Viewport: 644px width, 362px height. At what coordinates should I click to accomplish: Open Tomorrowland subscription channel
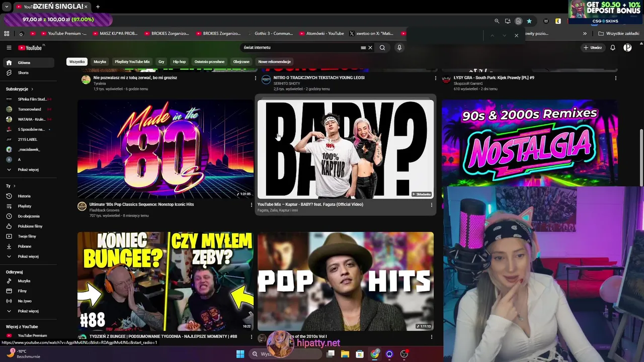pos(29,109)
